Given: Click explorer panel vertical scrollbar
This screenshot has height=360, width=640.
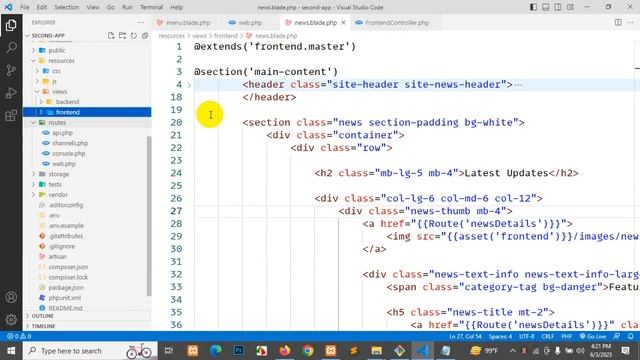Looking at the screenshot, I should click(x=149, y=216).
